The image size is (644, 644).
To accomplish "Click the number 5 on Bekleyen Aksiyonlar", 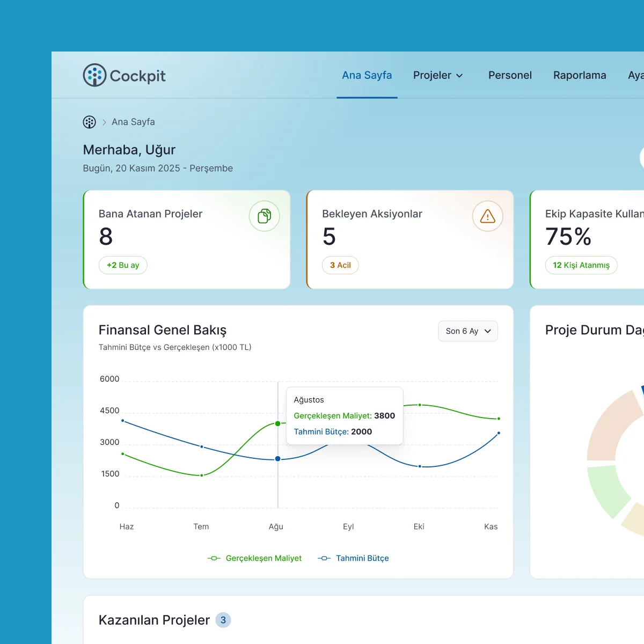I will click(329, 237).
